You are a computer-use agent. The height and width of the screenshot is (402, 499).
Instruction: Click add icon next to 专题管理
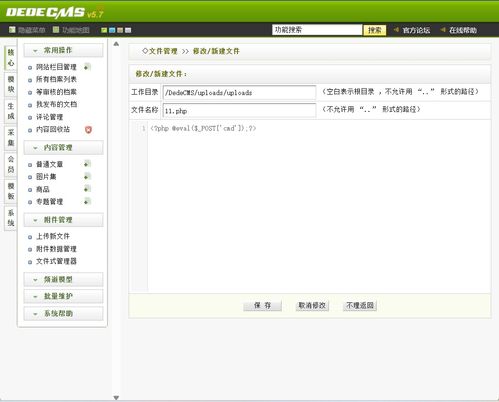(87, 201)
